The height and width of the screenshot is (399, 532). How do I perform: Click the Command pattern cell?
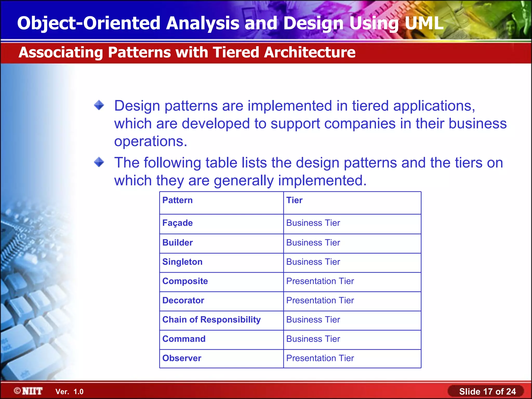click(x=184, y=339)
